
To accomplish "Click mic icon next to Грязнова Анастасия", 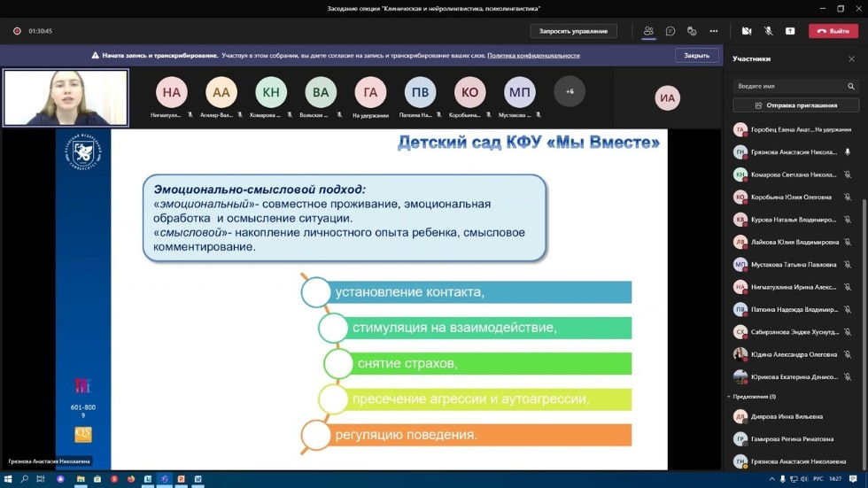I will pos(848,152).
